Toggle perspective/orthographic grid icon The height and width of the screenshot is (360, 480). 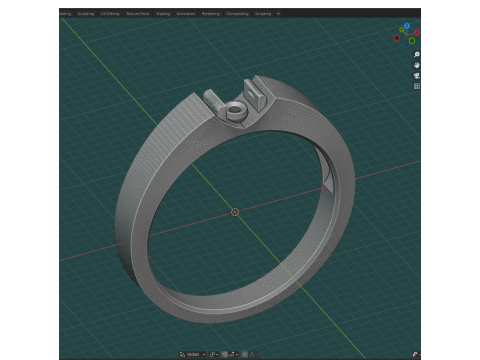[x=417, y=86]
